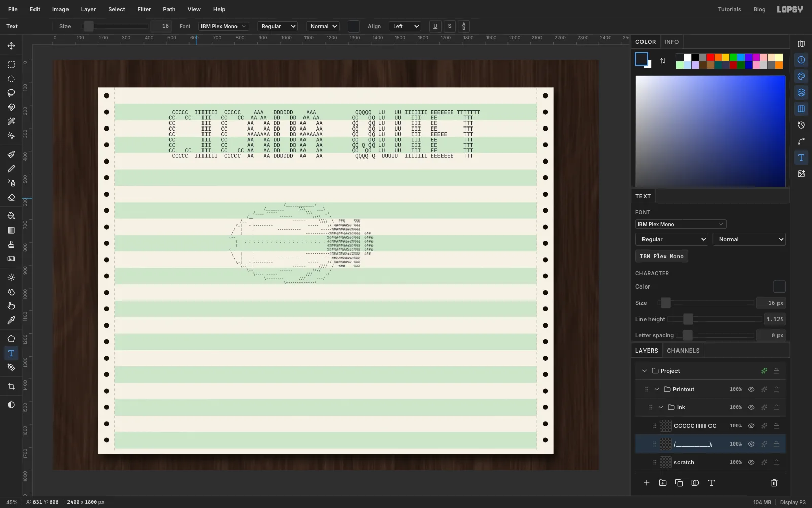Viewport: 812px width, 508px height.
Task: Activate the Eyedropper tool
Action: coord(11,320)
